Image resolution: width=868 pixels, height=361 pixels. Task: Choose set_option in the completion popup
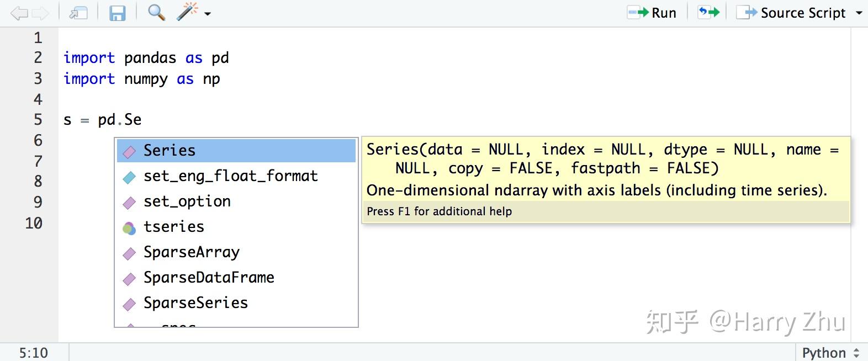point(187,201)
